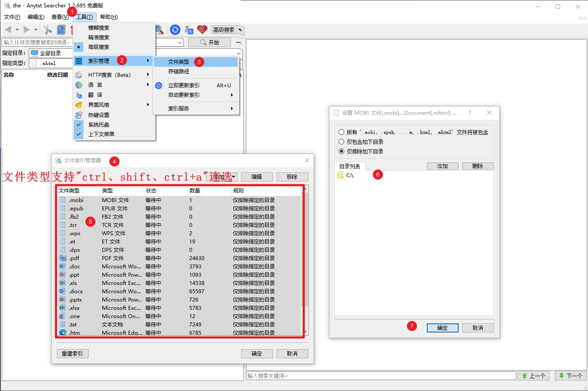Click the blue circular refresh index icon
The image size is (588, 391).
coord(175,30)
